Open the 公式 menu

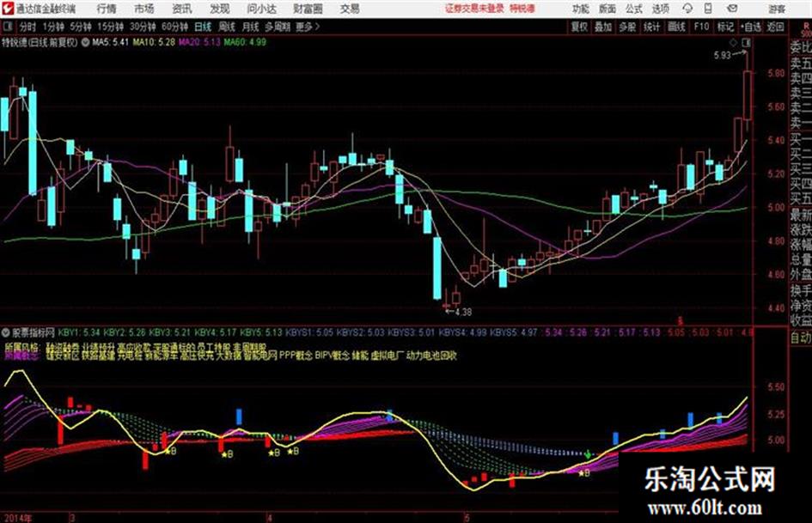(x=634, y=9)
